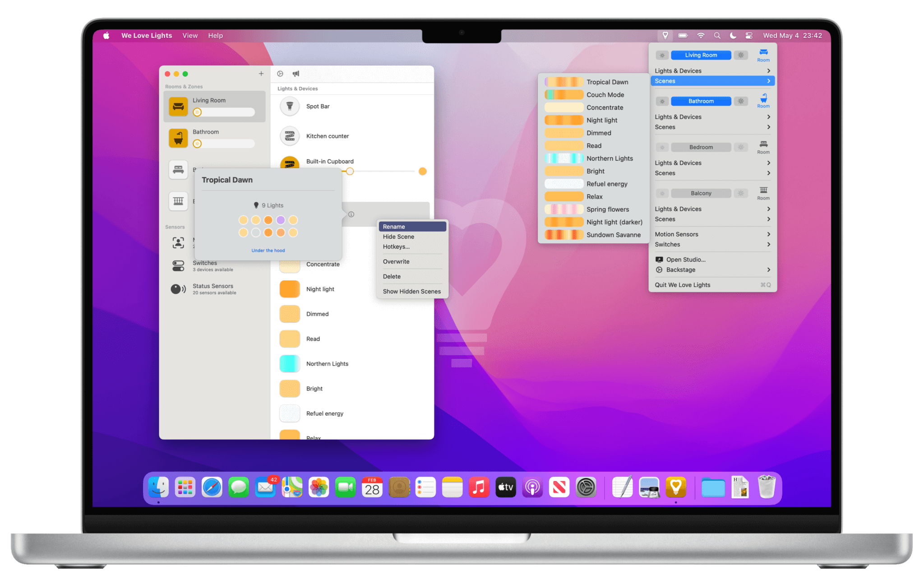Image resolution: width=924 pixels, height=585 pixels.
Task: Click the info icon beside the scene popover
Action: pyautogui.click(x=351, y=214)
